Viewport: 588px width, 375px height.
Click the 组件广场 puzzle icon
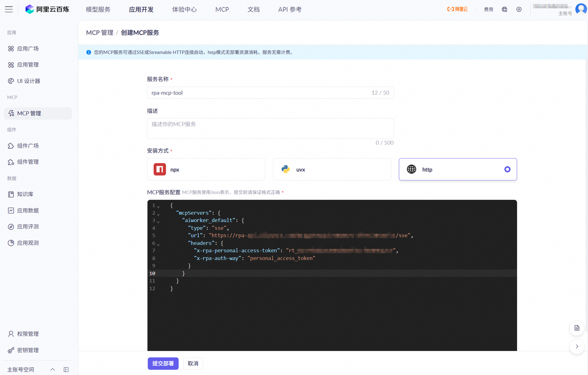[x=11, y=146]
